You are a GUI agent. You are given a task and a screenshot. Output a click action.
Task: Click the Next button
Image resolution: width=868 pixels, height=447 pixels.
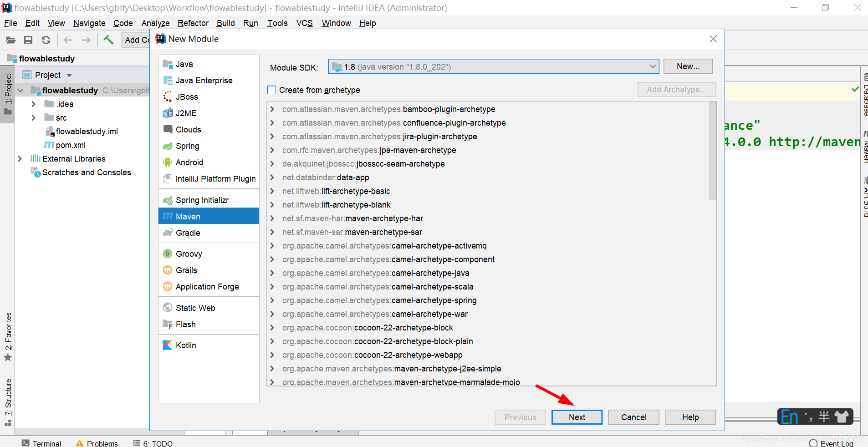(x=577, y=417)
